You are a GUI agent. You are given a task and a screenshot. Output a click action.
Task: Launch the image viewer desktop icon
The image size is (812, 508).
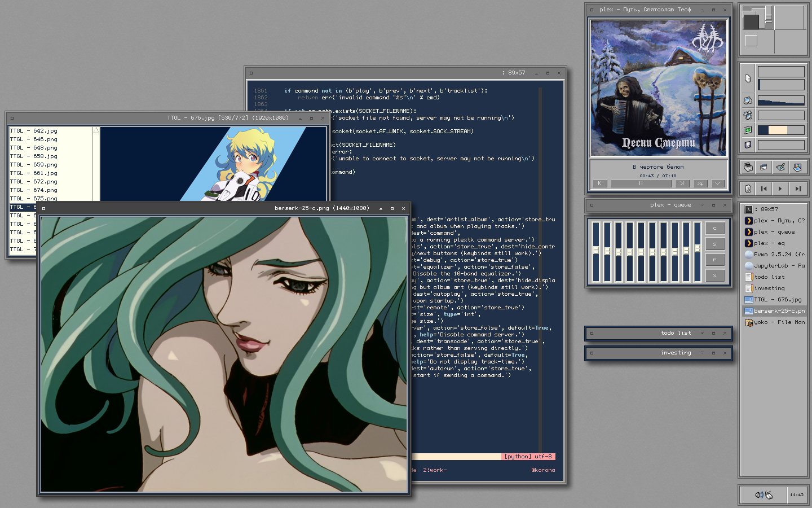(x=797, y=167)
